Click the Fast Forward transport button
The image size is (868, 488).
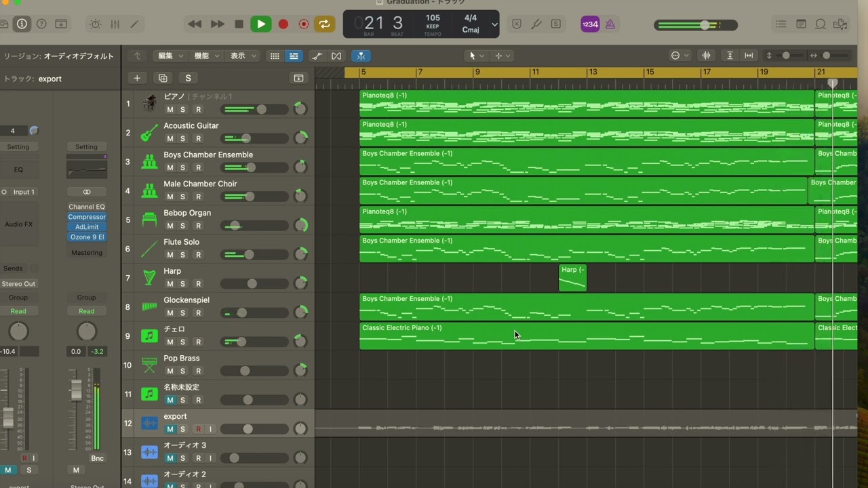point(217,24)
